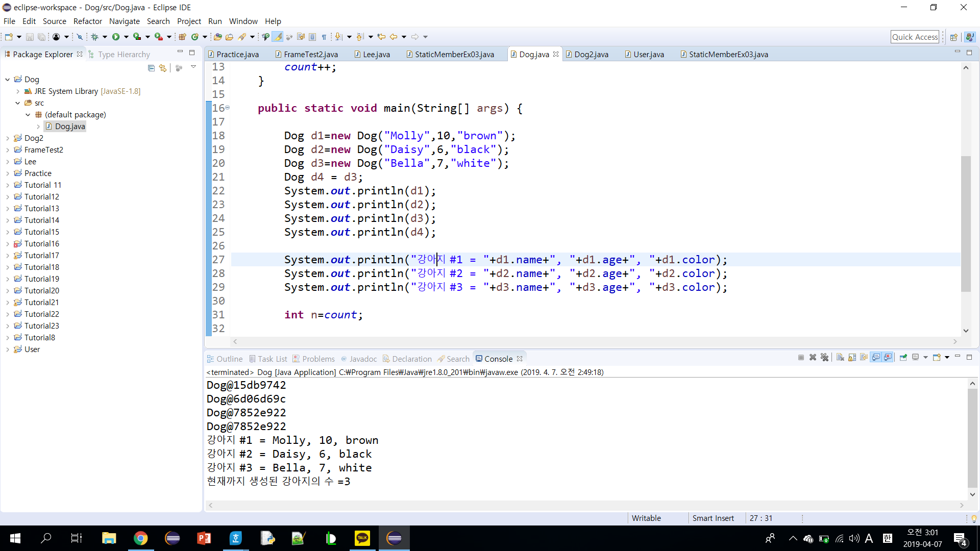Click the Debug bug icon in toolbar

coord(95,37)
